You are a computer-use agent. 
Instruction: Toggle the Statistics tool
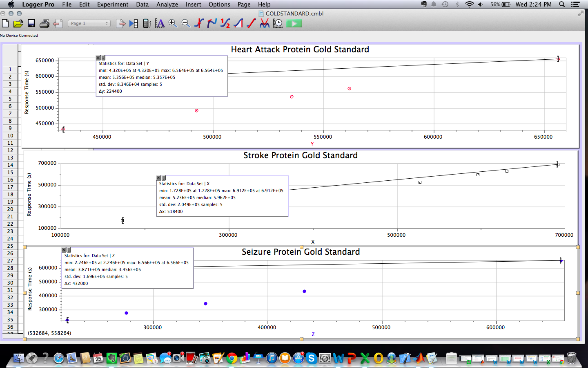coord(225,24)
